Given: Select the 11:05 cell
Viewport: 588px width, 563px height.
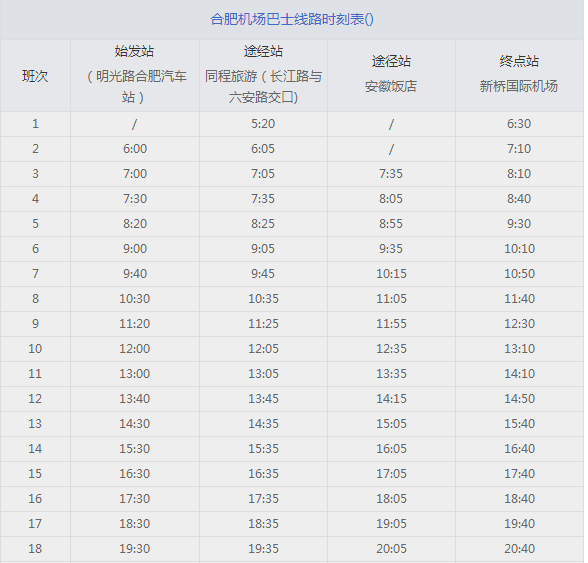Looking at the screenshot, I should (x=391, y=299).
